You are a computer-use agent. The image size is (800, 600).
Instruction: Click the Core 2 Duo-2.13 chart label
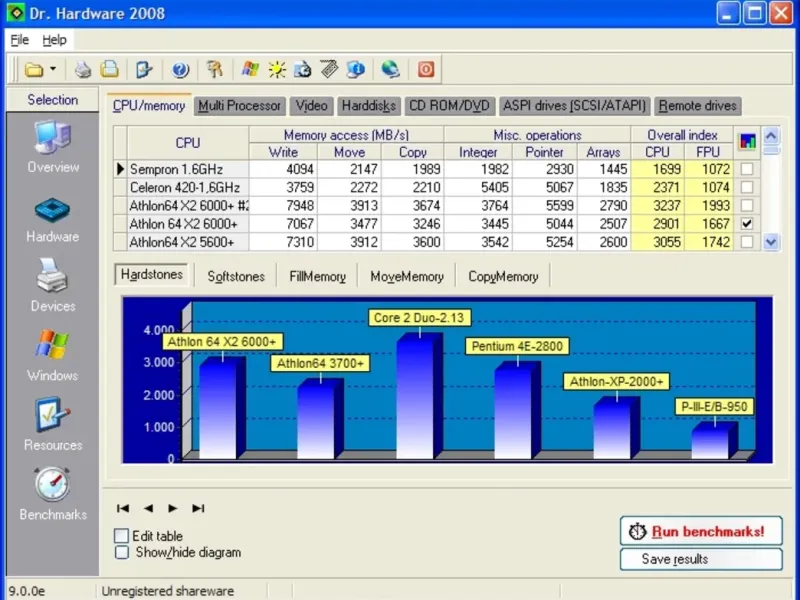(419, 318)
